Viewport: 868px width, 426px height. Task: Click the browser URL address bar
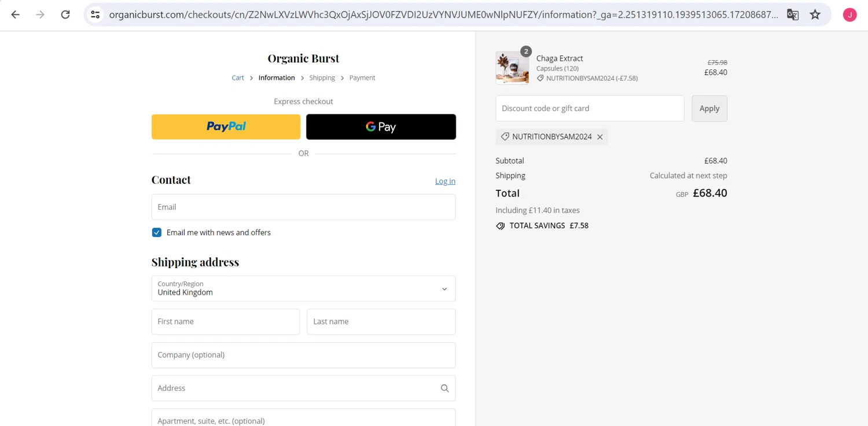pos(443,14)
